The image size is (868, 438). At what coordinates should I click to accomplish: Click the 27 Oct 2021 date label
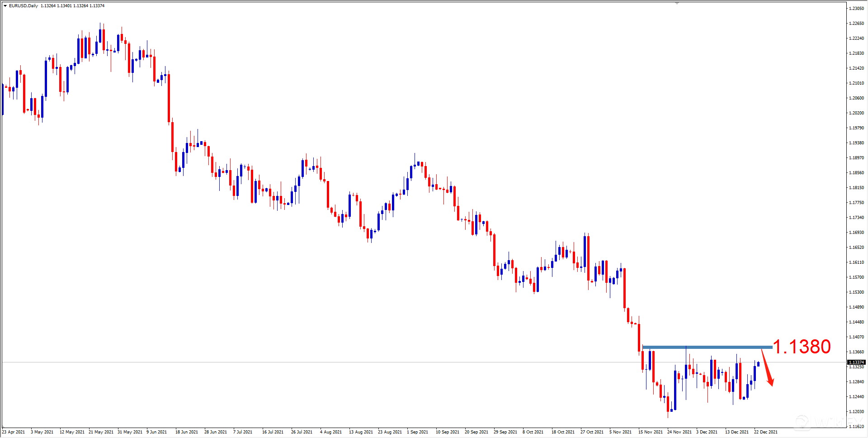pyautogui.click(x=592, y=432)
